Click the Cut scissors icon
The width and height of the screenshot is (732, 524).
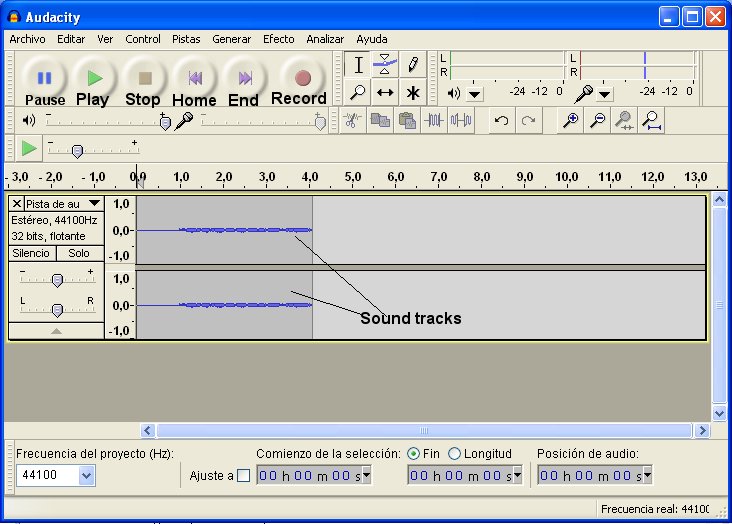[352, 120]
